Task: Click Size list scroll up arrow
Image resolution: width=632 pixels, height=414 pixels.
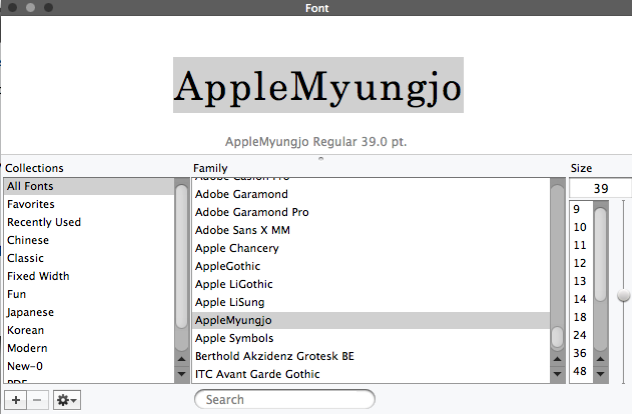Action: coord(600,359)
